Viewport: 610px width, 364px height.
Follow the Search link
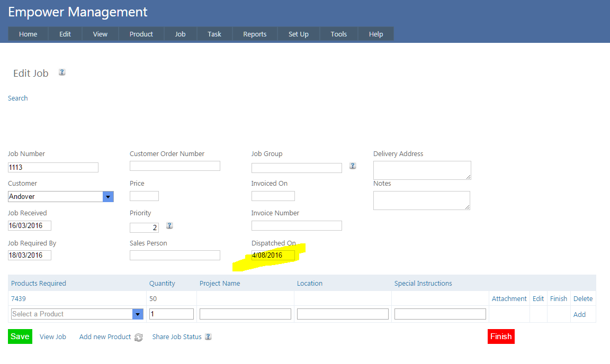point(17,98)
